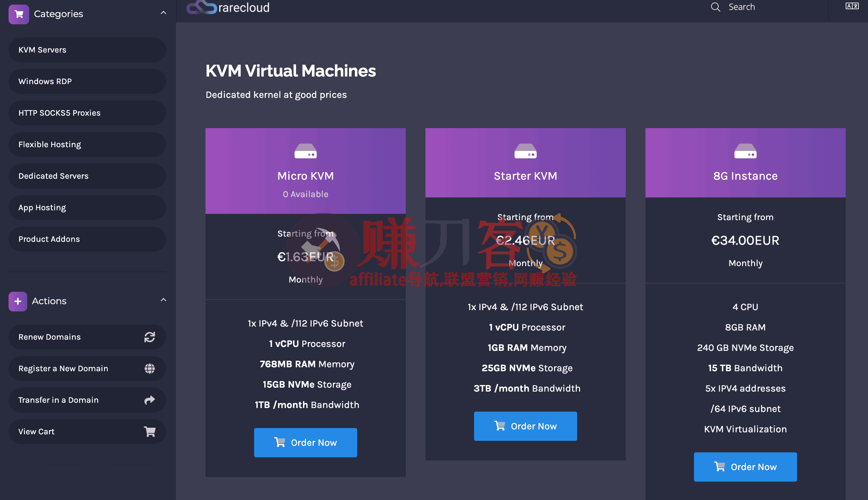Click 768MB RAM Memory spec
Viewport: 868px width, 500px height.
tap(307, 364)
